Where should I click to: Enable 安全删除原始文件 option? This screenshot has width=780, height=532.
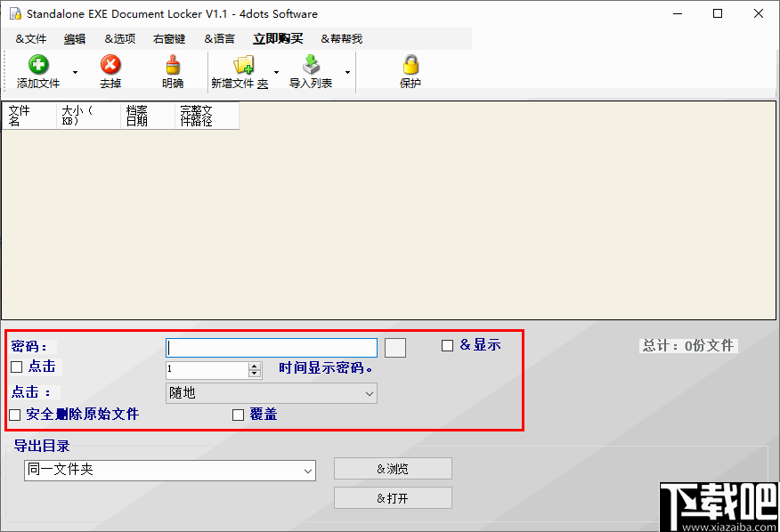[x=15, y=415]
